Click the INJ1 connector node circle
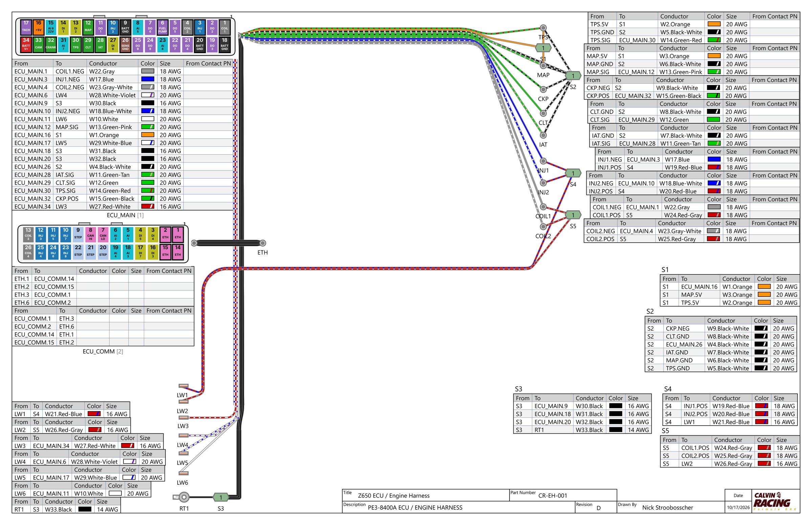812x525 pixels. (x=543, y=161)
